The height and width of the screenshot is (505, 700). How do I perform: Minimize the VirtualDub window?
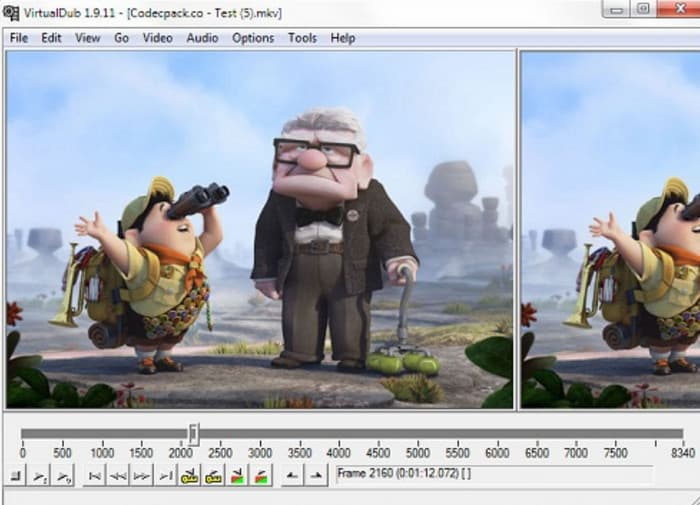[x=617, y=9]
